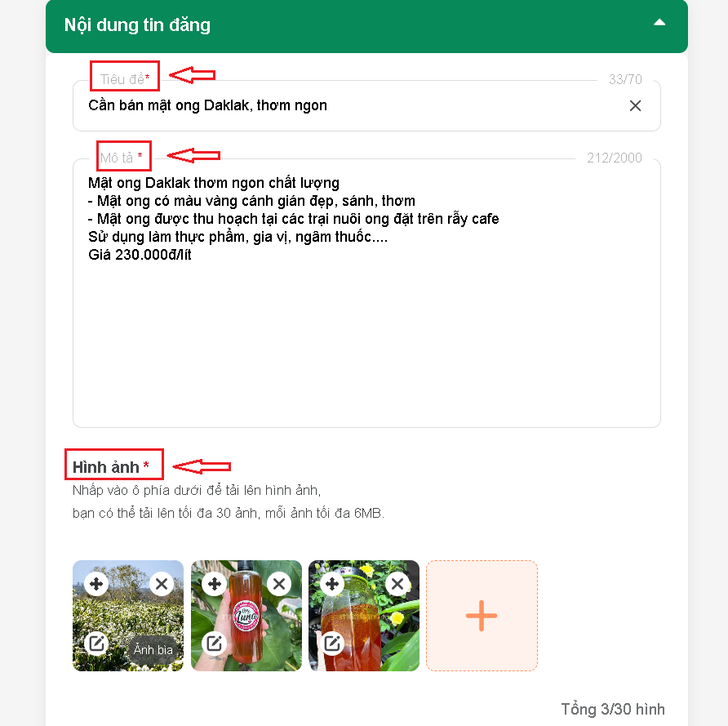
Task: Add another image with the plus tile
Action: [482, 616]
